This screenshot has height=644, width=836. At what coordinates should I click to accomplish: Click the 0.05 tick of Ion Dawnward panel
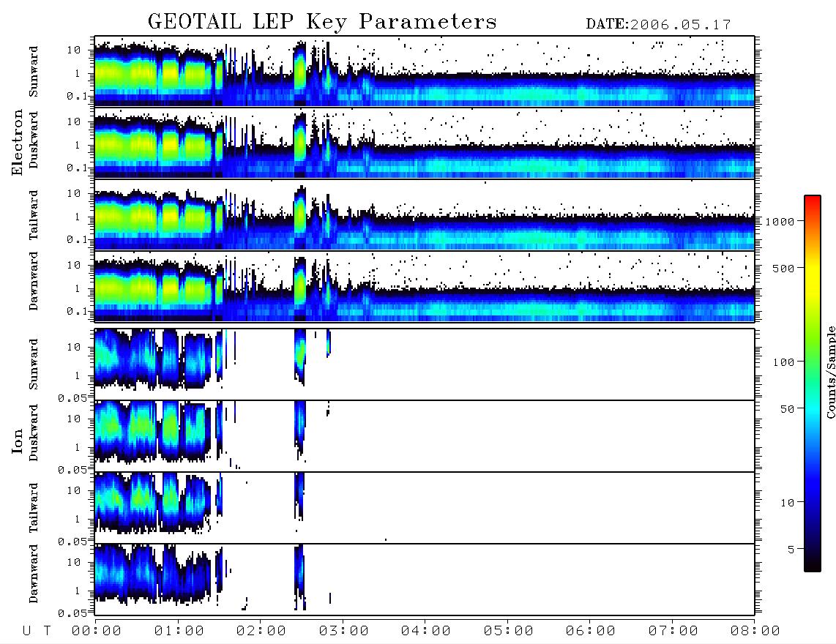tap(72, 613)
